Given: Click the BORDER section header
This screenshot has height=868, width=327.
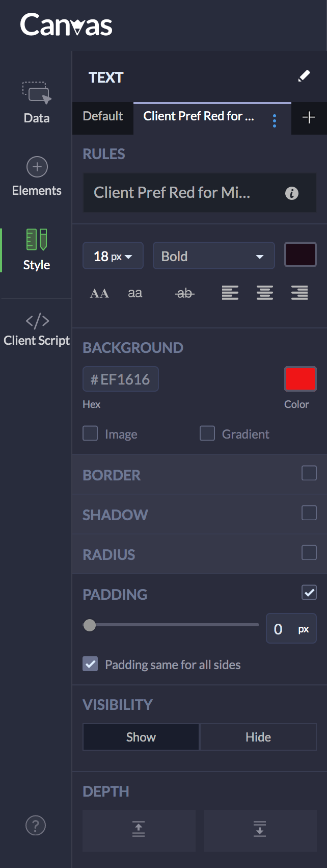Looking at the screenshot, I should (112, 475).
